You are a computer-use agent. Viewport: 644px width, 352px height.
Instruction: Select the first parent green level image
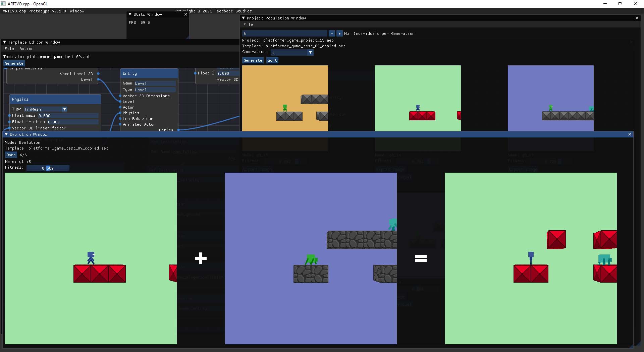point(91,258)
